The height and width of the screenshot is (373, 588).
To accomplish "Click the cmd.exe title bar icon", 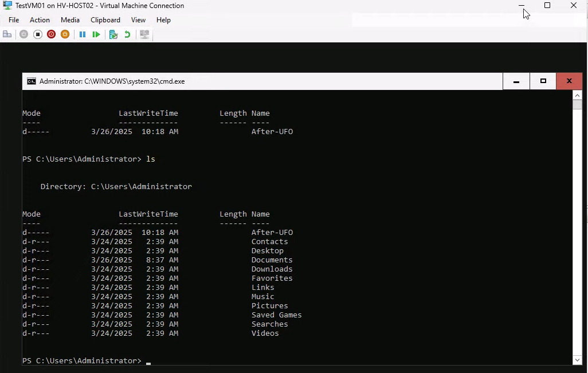I will point(32,81).
